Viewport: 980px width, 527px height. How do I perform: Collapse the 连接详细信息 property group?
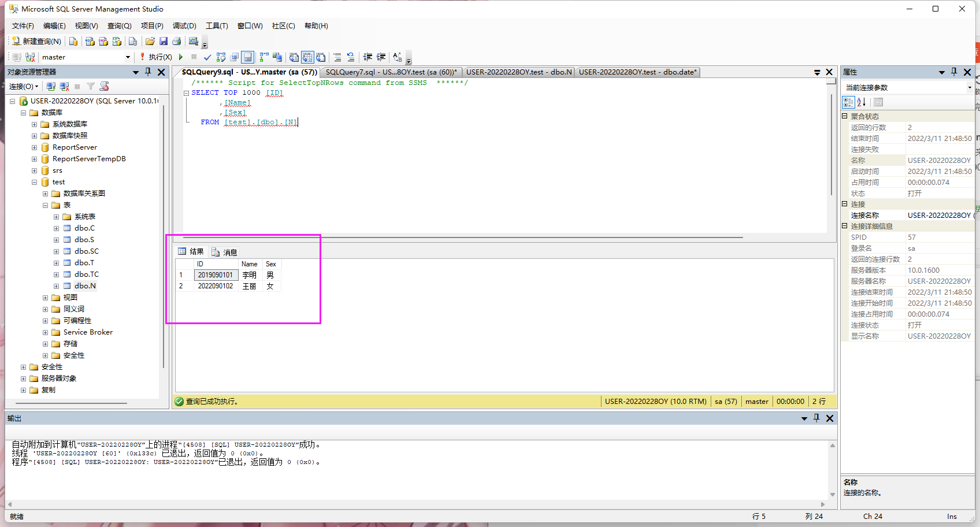pyautogui.click(x=844, y=226)
